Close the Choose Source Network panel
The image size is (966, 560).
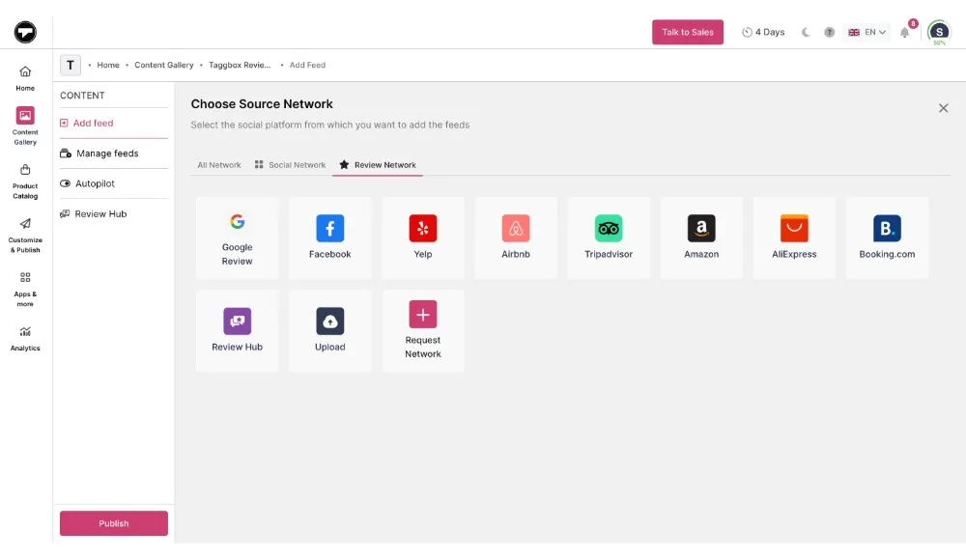[x=943, y=108]
